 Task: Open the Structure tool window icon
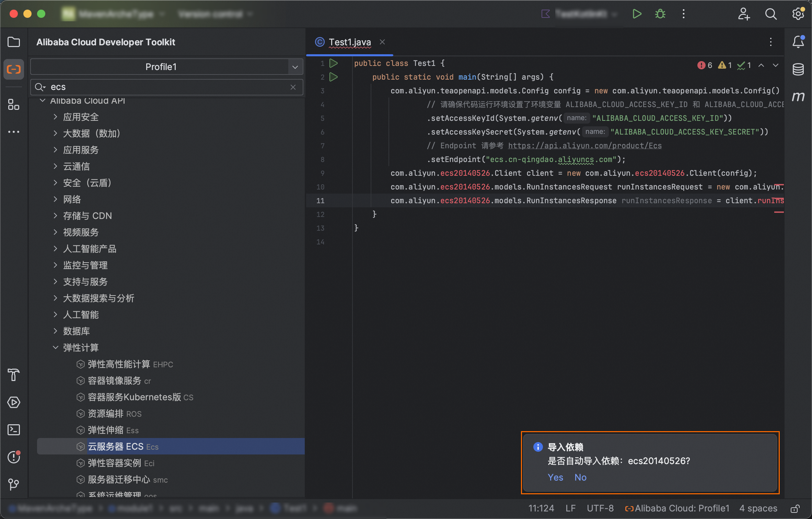click(x=14, y=104)
